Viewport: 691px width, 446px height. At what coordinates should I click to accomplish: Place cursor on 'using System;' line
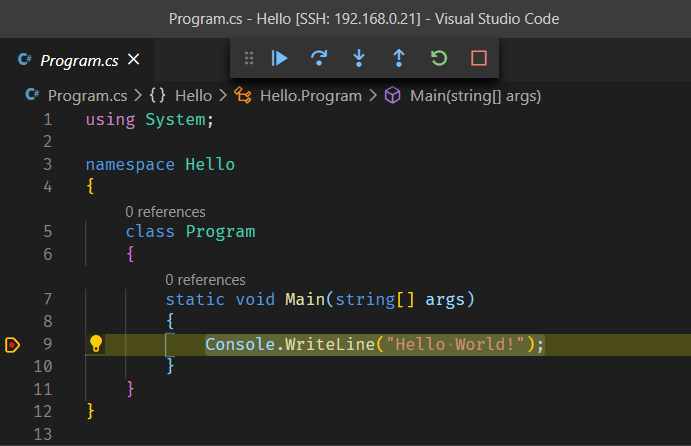(150, 120)
